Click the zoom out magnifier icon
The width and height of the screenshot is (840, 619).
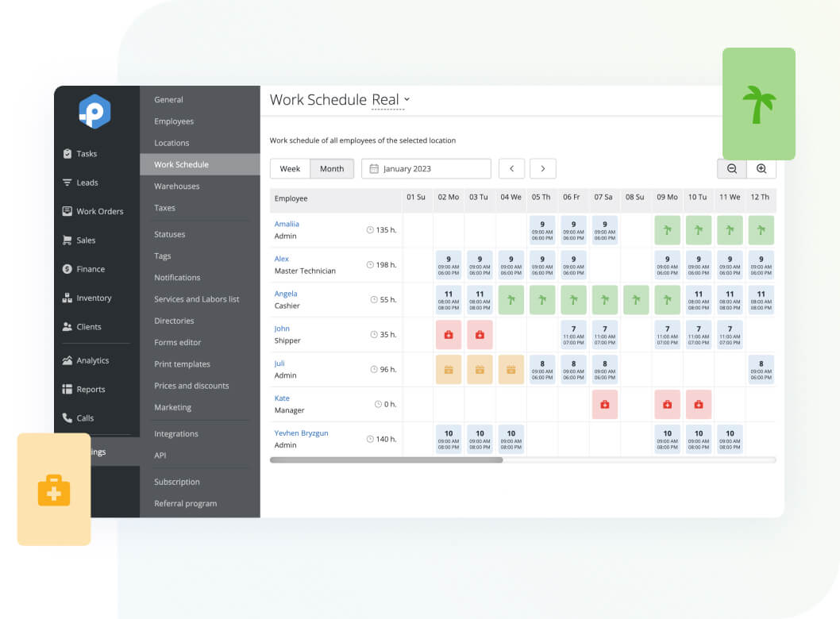point(730,168)
